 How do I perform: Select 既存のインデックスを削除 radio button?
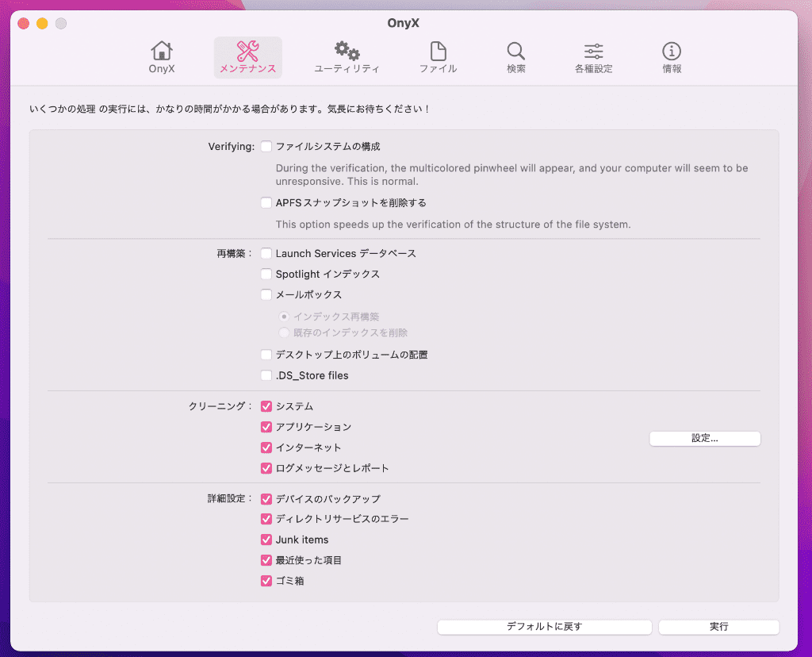tap(284, 332)
